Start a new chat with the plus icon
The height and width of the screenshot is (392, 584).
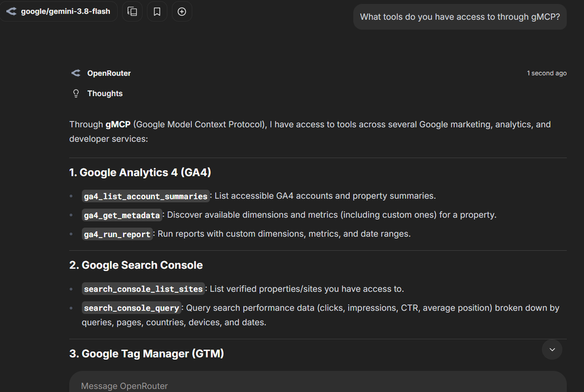click(182, 11)
